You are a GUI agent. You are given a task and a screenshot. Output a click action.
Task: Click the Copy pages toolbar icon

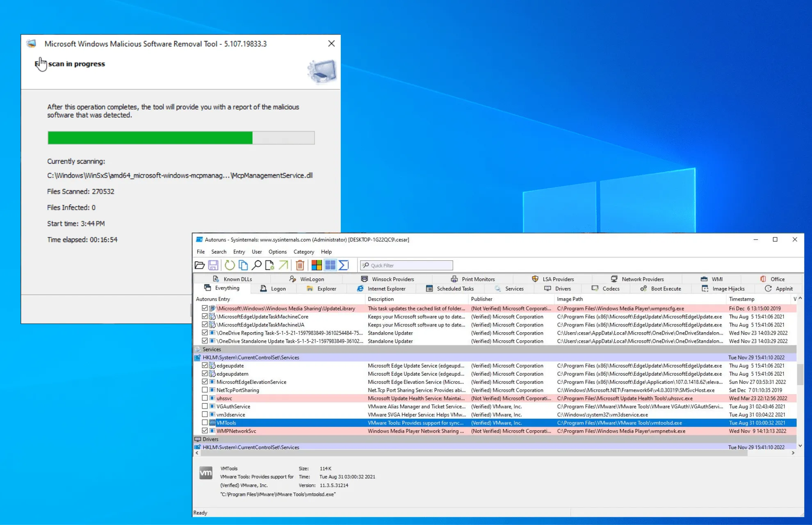pos(243,265)
